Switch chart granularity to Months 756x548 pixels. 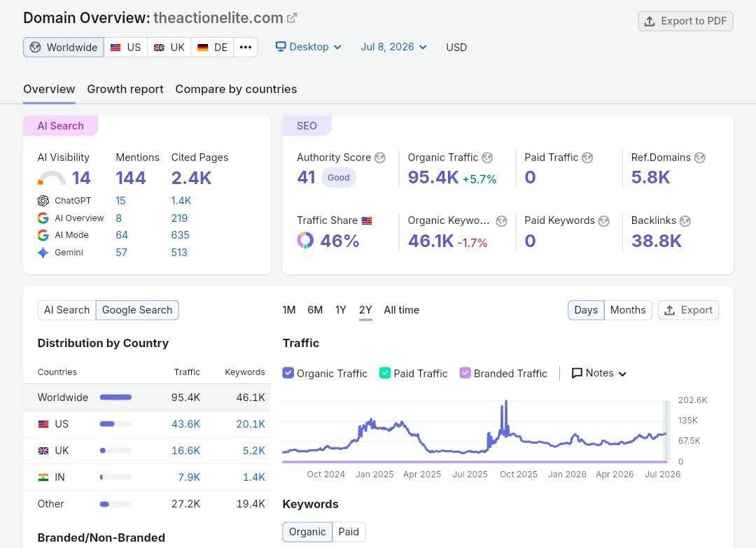pyautogui.click(x=628, y=310)
